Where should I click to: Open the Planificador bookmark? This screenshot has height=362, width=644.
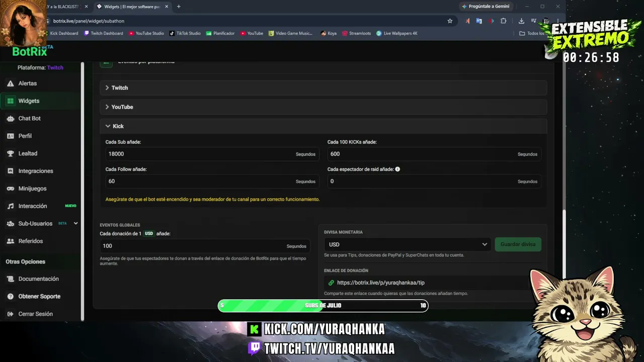[x=220, y=34]
